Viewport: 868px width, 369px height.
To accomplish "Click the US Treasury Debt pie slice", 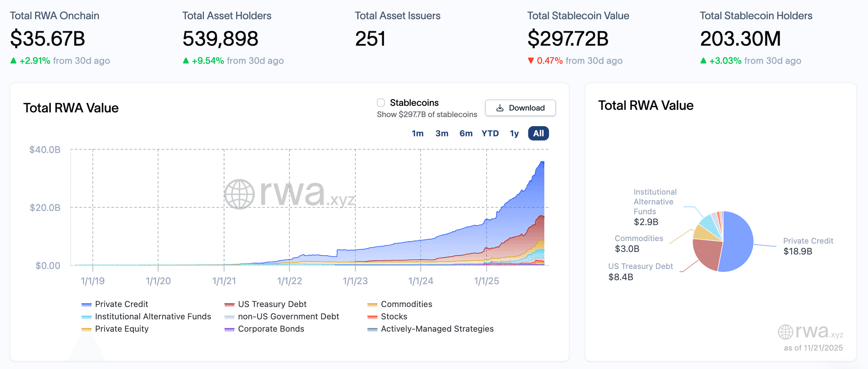I will tap(707, 254).
